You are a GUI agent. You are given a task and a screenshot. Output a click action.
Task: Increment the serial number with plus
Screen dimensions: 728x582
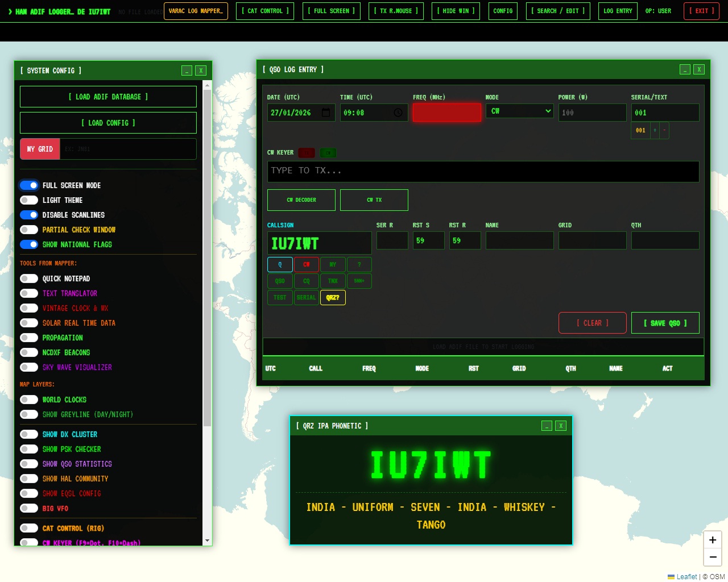coord(655,130)
